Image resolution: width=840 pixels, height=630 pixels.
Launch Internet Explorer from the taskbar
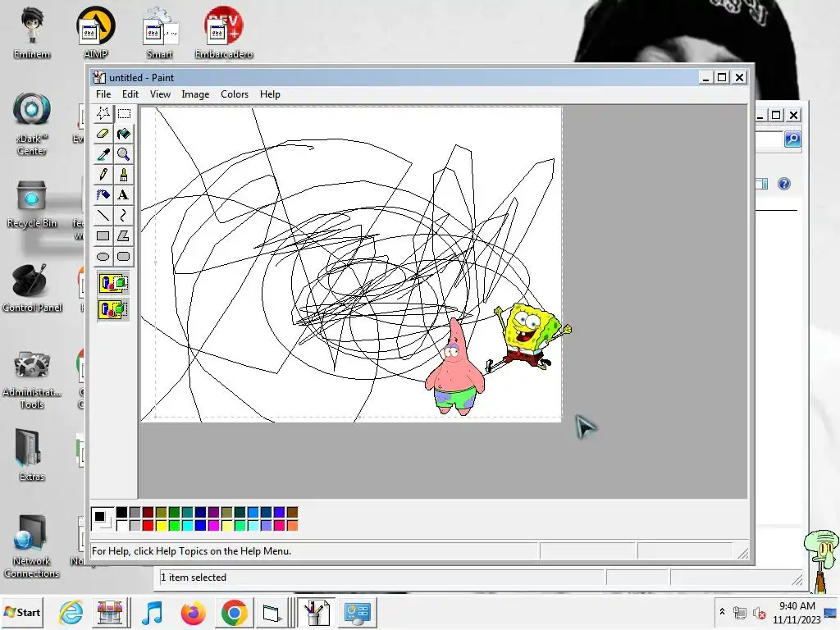(x=71, y=612)
